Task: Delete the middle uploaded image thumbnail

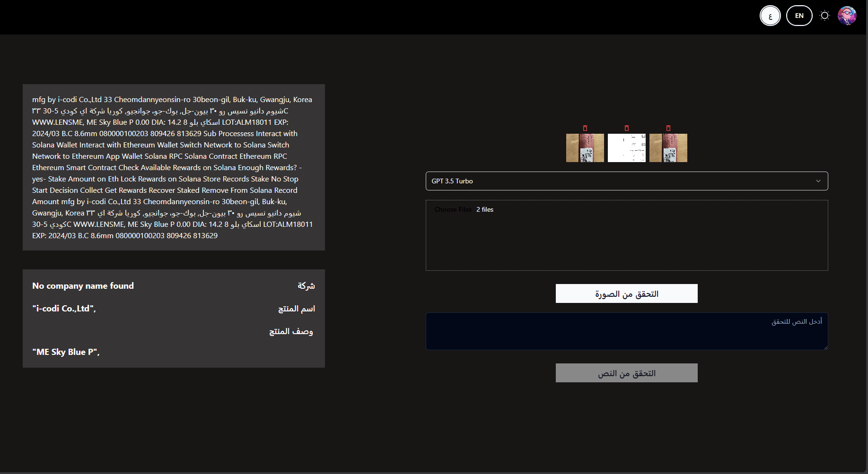Action: pyautogui.click(x=627, y=128)
